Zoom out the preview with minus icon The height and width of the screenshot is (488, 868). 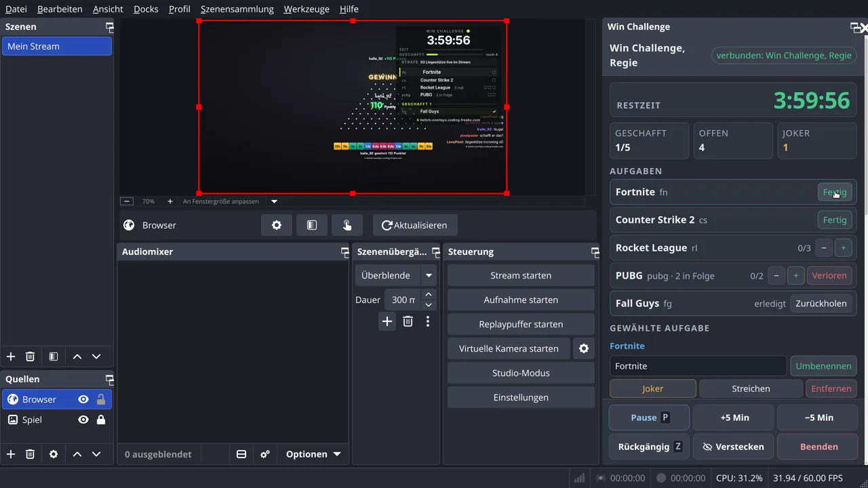[127, 201]
